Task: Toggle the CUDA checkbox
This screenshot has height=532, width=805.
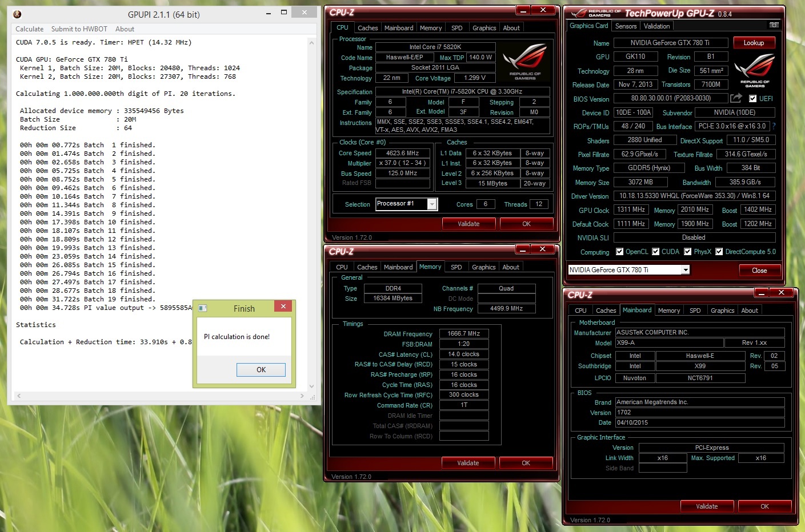Action: tap(656, 252)
